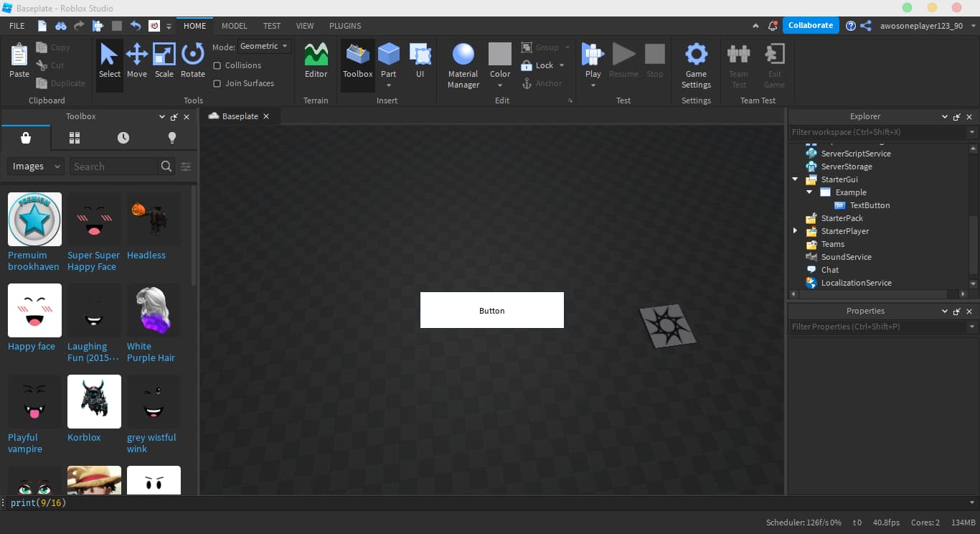Screen dimensions: 980x534
Task: Open the Toolbox Recent clock tab
Action: pos(123,138)
